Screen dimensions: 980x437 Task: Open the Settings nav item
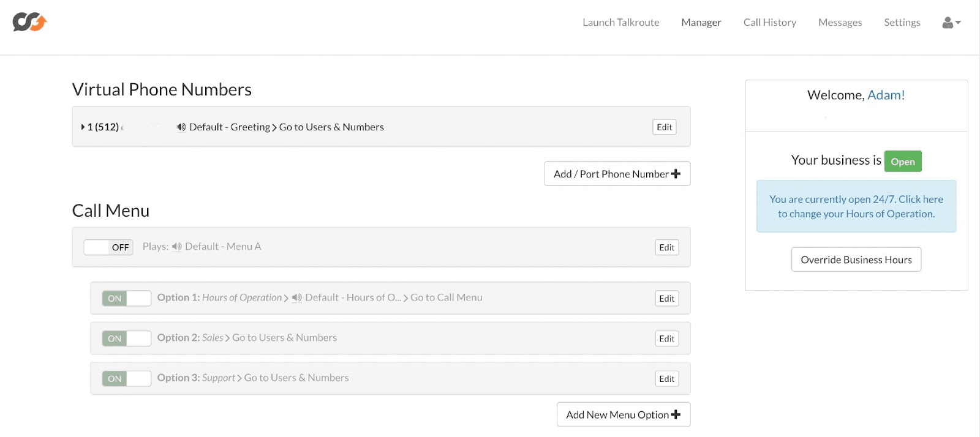(902, 23)
